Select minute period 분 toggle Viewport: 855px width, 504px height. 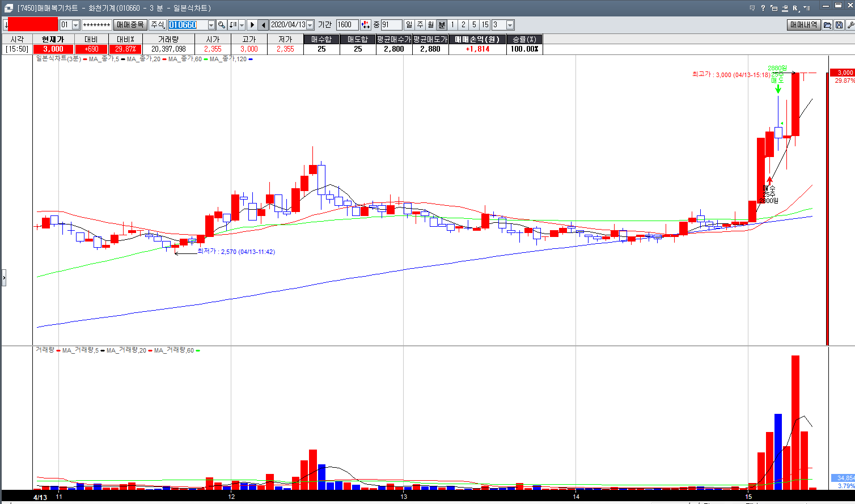pos(442,25)
